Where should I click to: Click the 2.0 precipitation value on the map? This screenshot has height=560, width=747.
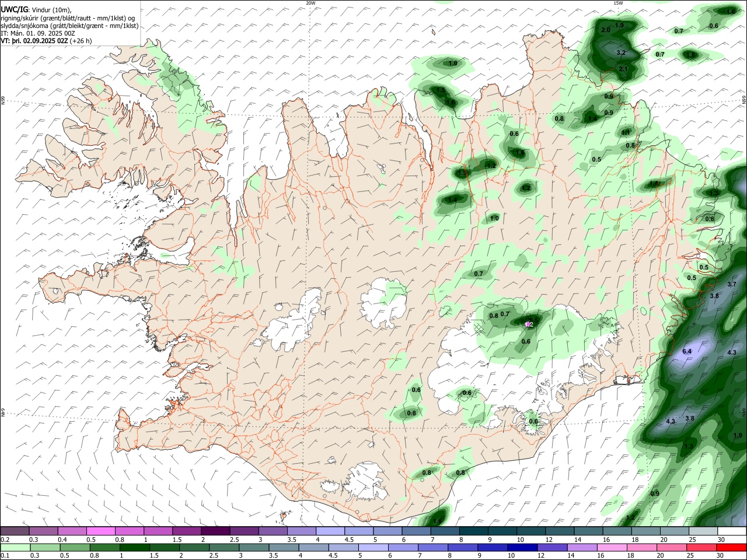click(606, 30)
